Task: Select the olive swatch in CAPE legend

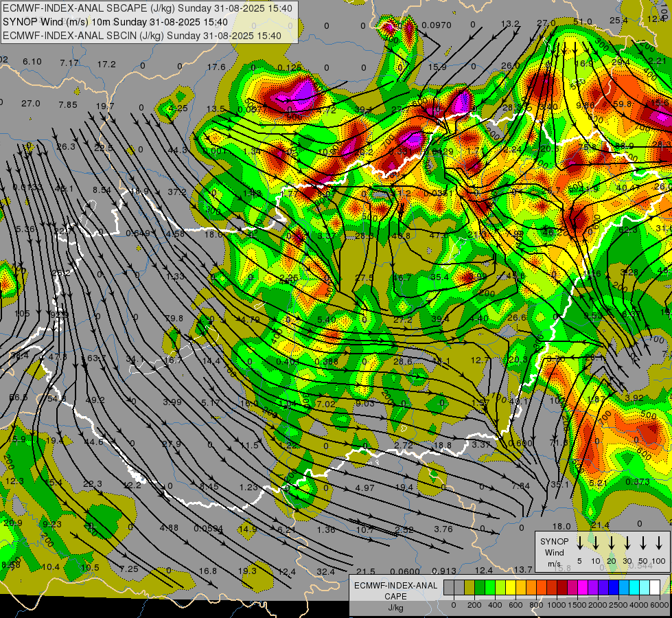Action: [470, 588]
